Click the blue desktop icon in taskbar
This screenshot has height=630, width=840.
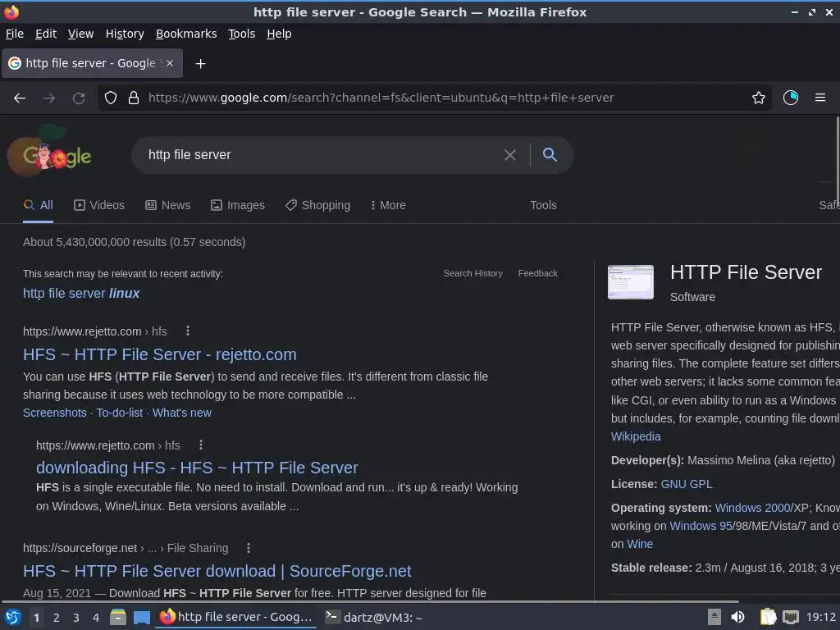point(141,618)
